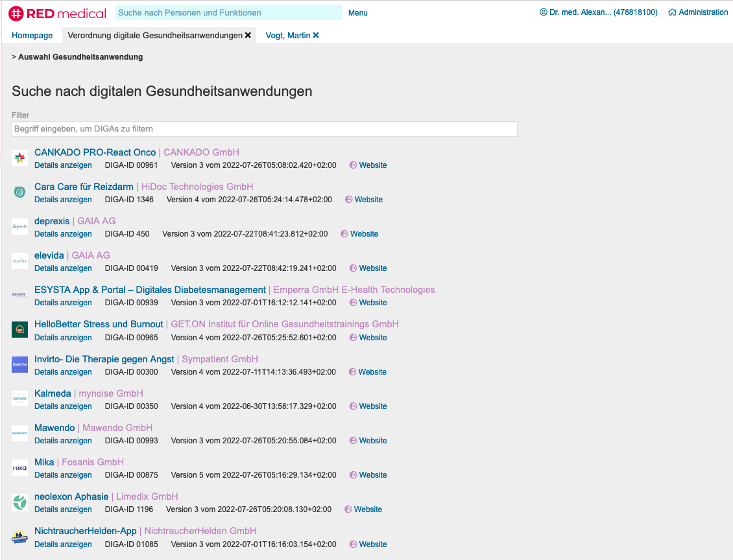Viewport: 733px width, 560px height.
Task: Open the Dr. med. Alexan... user account menu
Action: click(598, 12)
